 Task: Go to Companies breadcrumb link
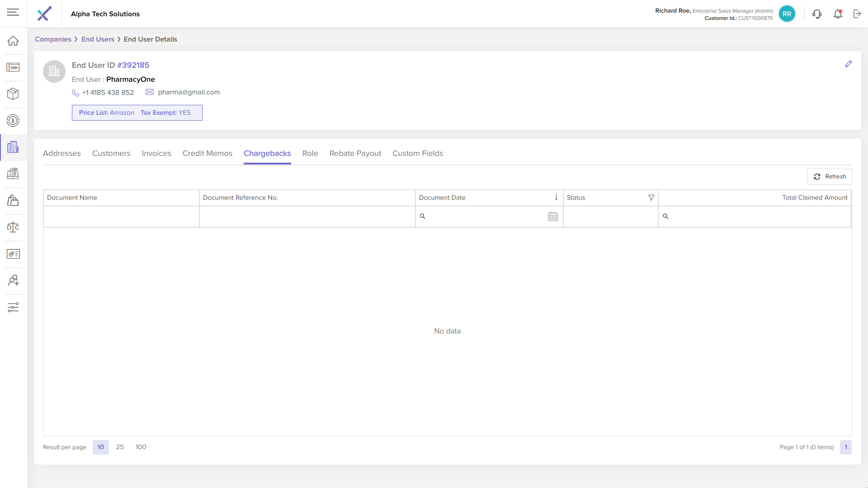(53, 39)
